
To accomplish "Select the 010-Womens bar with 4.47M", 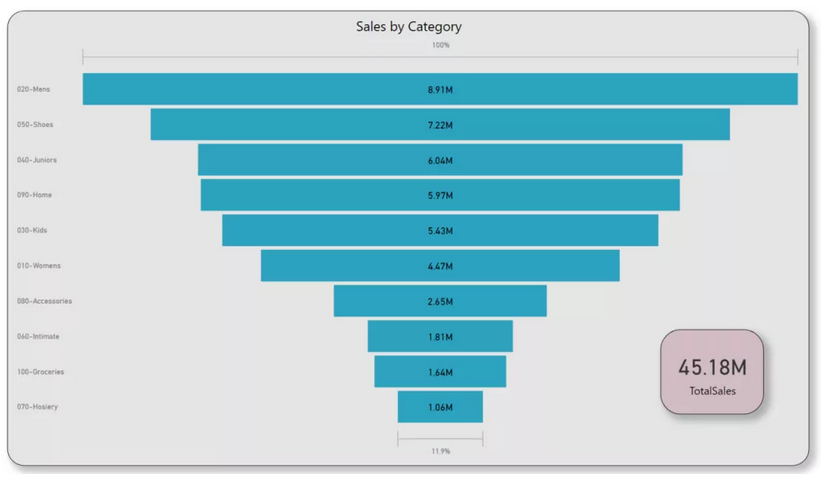I will [x=440, y=266].
